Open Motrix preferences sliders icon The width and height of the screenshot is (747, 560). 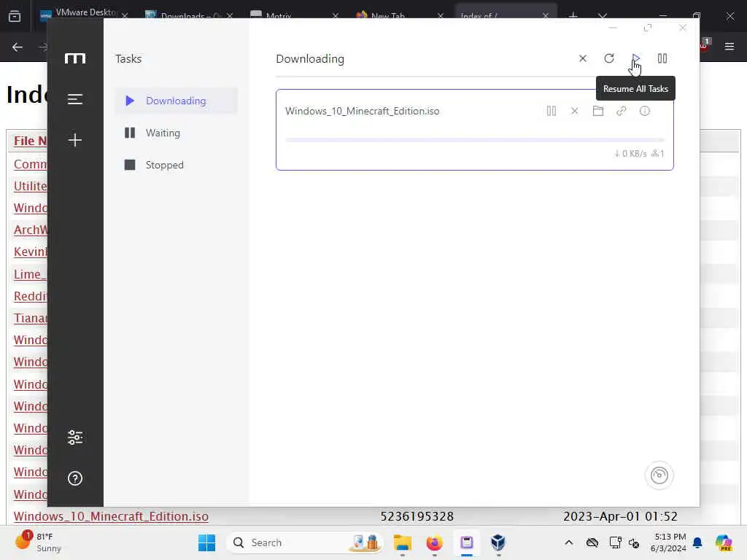coord(75,437)
